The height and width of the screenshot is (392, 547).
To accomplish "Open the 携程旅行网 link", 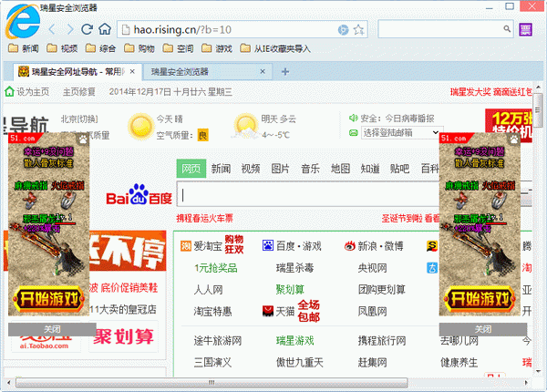I will [382, 341].
